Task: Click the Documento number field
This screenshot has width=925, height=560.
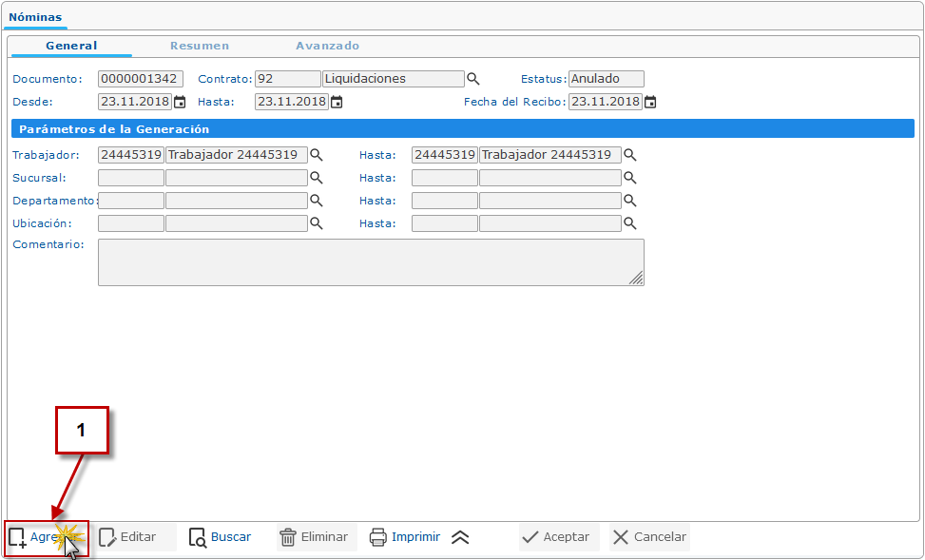Action: click(x=141, y=79)
